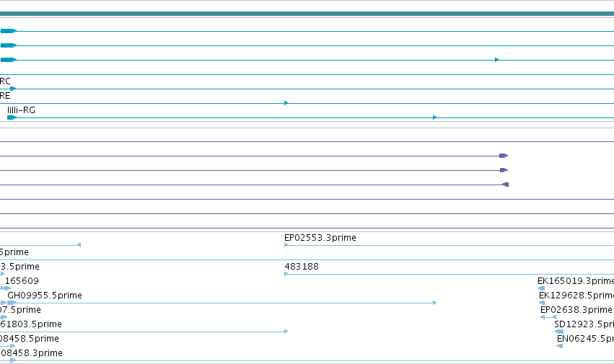The width and height of the screenshot is (614, 364).
Task: Select the GH09955.5prime EST label
Action: 45,296
